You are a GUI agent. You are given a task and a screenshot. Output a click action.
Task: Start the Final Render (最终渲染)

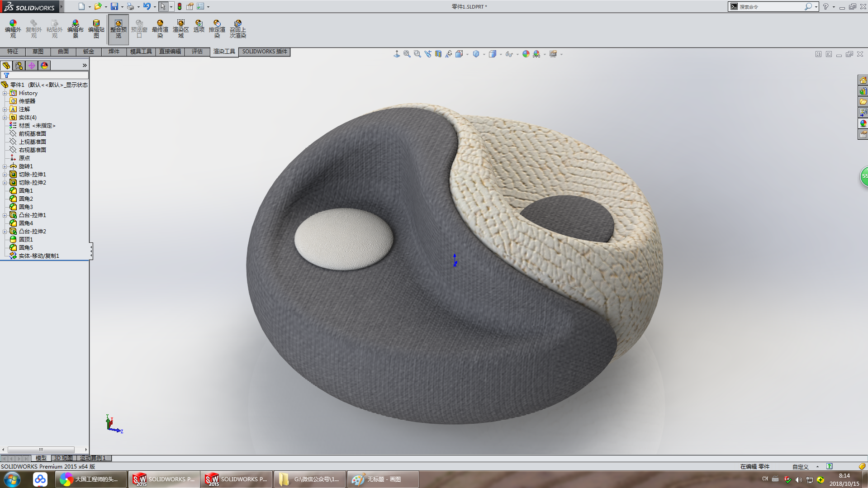coord(160,29)
